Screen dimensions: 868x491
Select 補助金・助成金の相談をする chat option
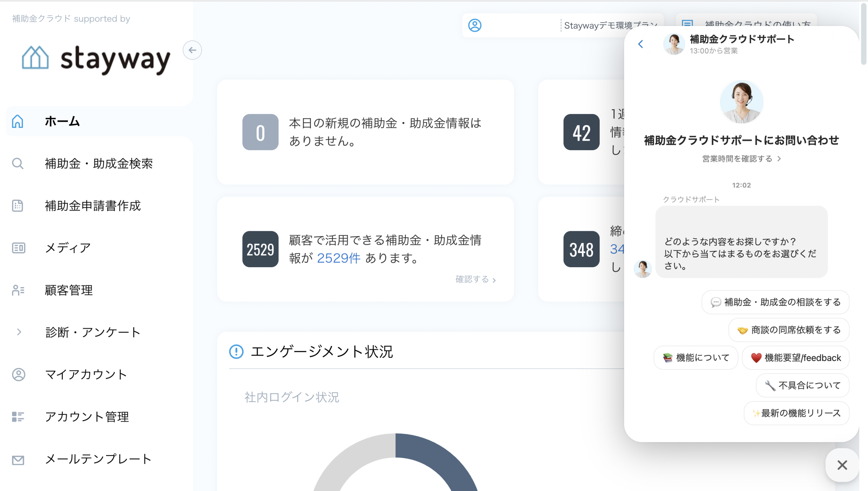click(775, 302)
